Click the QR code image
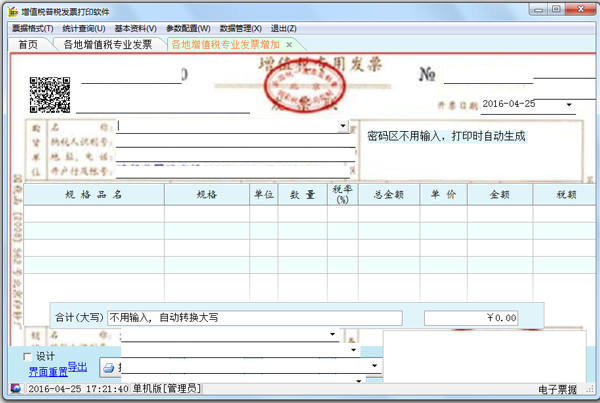Screen dimensions: 600x403 [x=50, y=95]
